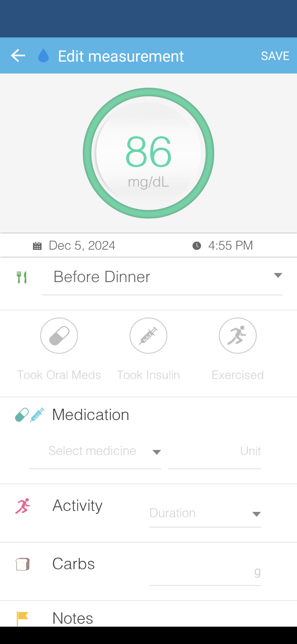This screenshot has height=644, width=297.
Task: Save the measurement with SAVE
Action: [275, 56]
